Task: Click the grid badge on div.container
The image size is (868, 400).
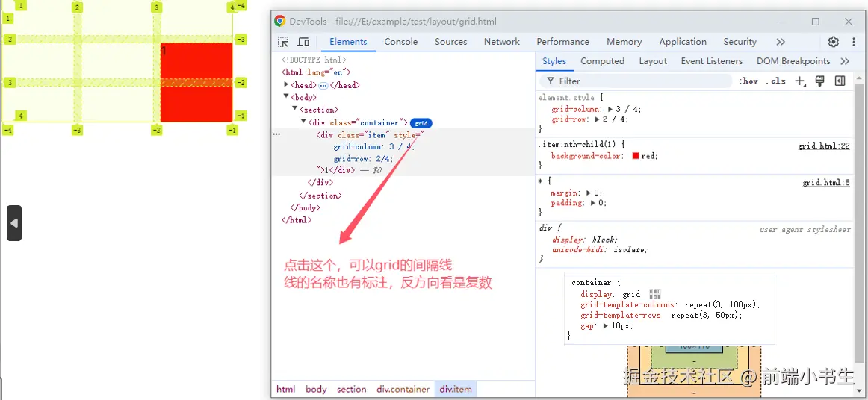Action: coord(421,123)
